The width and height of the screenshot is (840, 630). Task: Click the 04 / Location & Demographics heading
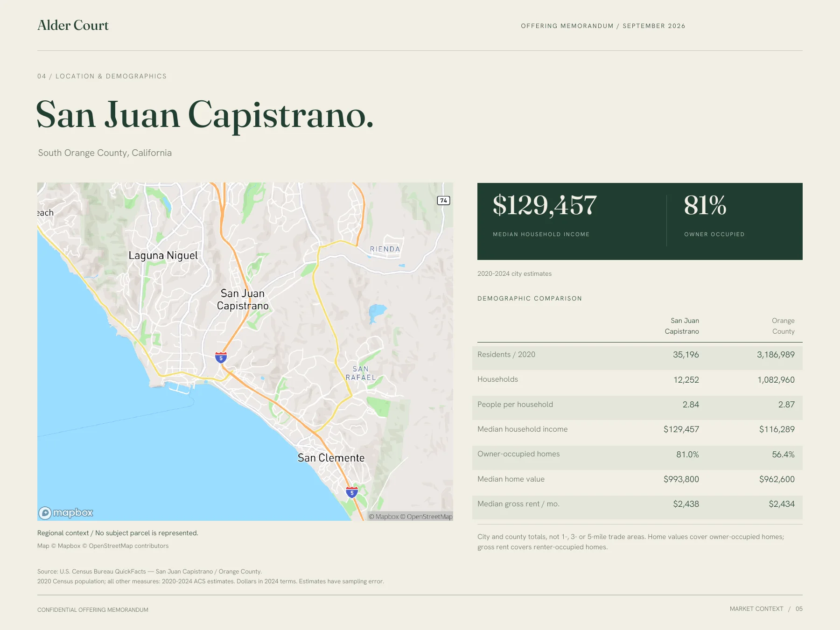(x=102, y=76)
